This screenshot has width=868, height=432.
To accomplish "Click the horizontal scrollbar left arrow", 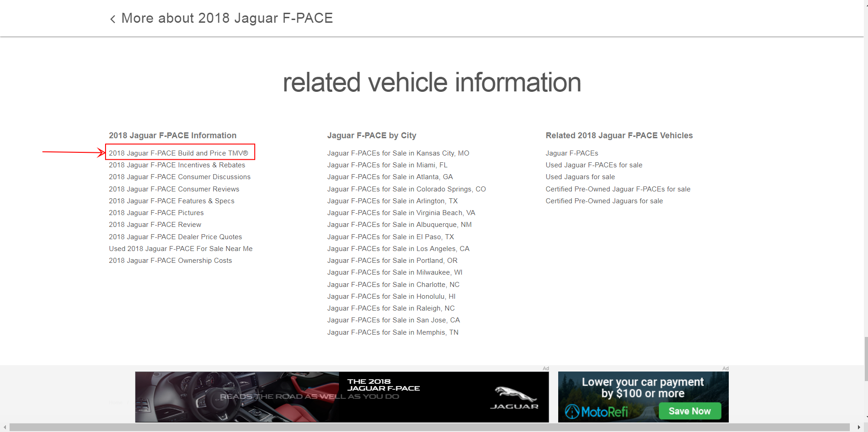I will [x=5, y=427].
